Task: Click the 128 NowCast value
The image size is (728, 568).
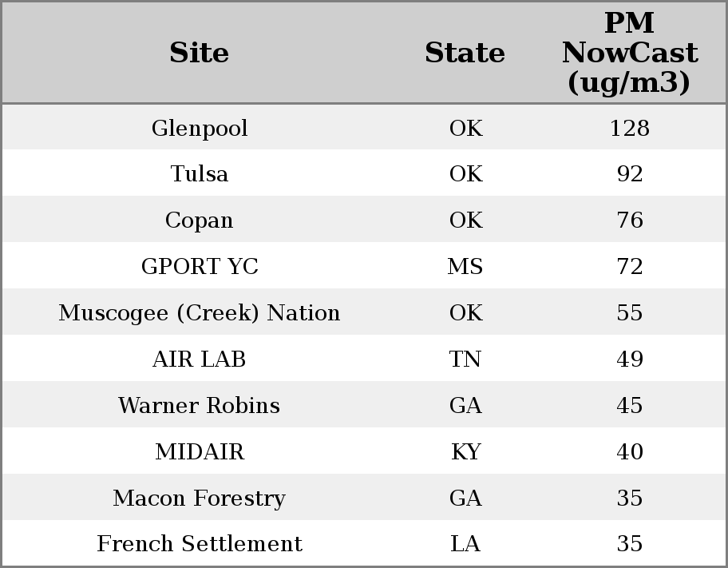Action: pyautogui.click(x=629, y=129)
